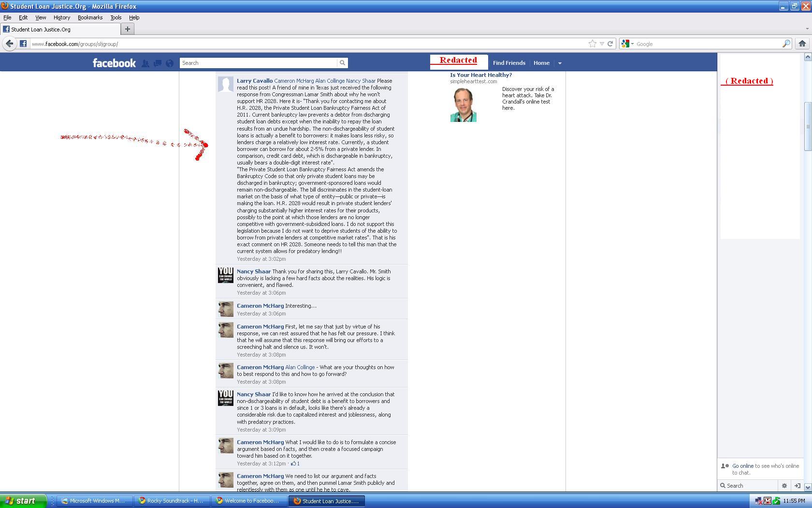Hide the chat sidebar with arrow icon
Screen dimensions: 812x508
point(797,486)
